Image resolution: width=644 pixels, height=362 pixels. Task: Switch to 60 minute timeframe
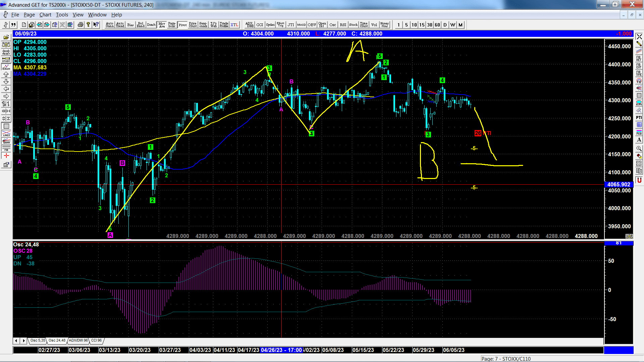tap(437, 25)
